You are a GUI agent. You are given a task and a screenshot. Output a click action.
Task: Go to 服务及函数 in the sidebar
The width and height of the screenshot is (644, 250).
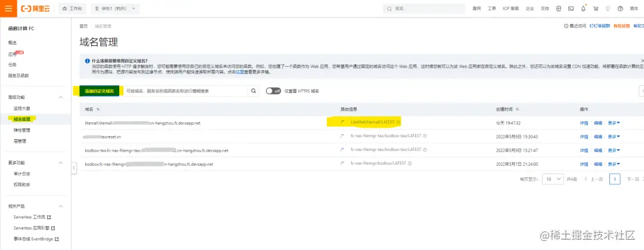(18, 76)
